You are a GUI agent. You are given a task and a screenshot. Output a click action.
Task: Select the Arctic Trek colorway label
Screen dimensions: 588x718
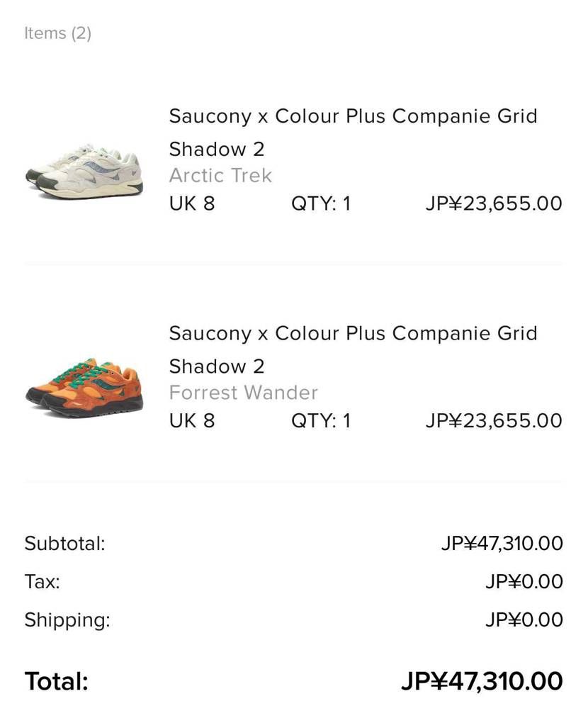click(220, 175)
